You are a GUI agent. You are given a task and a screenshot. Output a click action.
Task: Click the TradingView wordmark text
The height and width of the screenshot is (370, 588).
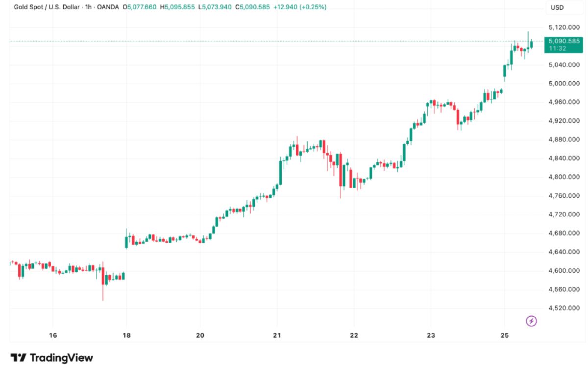tap(61, 358)
